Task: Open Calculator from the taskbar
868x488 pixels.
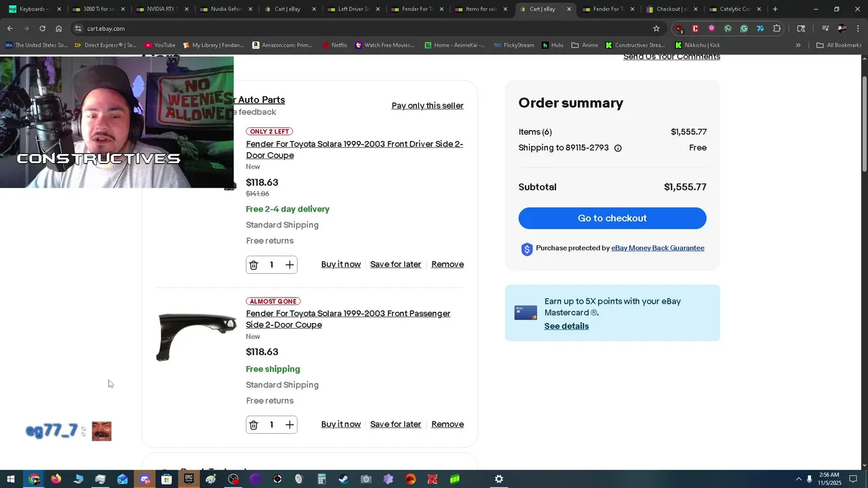Action: 321,479
